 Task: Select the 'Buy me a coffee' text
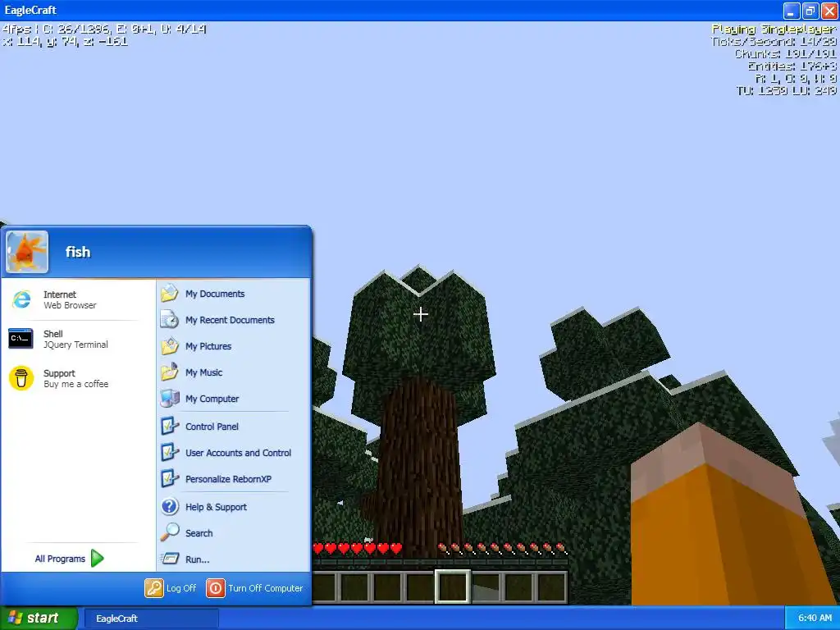(x=75, y=384)
